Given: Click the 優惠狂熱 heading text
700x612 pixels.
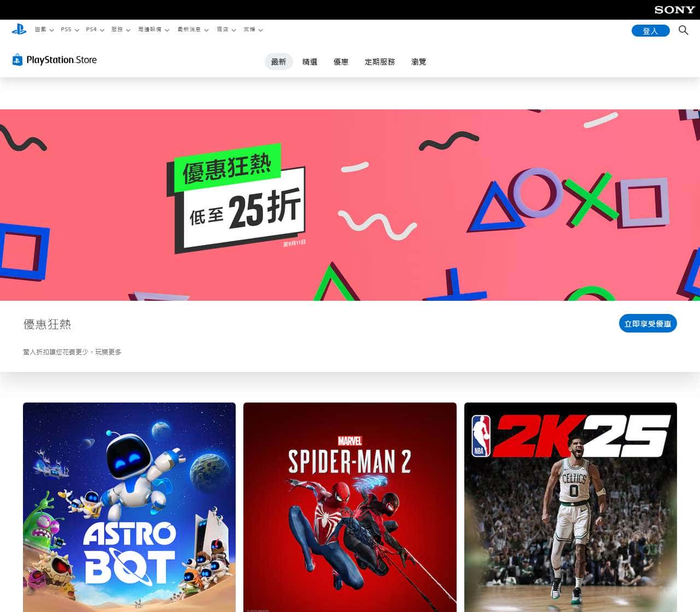Looking at the screenshot, I should pyautogui.click(x=47, y=324).
